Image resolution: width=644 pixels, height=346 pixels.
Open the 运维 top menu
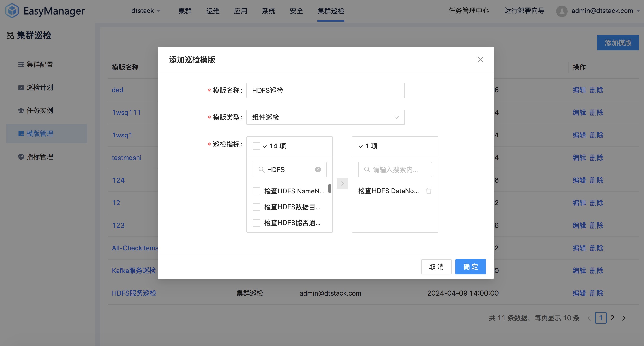click(x=213, y=11)
